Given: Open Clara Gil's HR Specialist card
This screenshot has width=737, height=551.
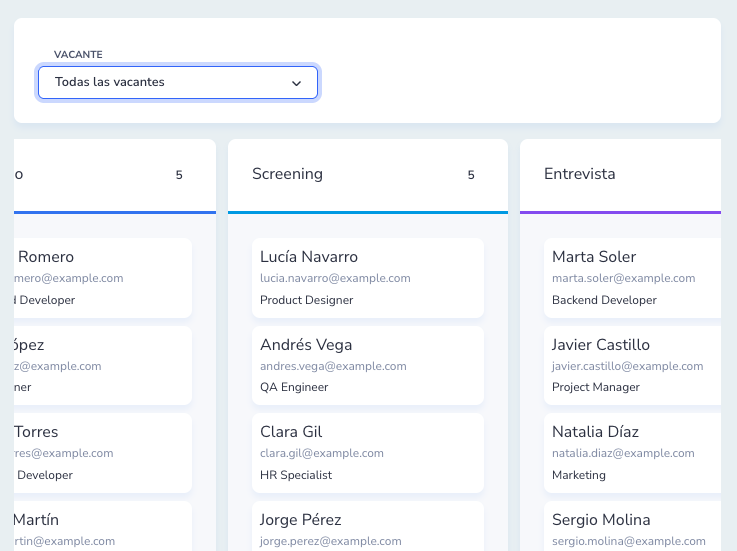Looking at the screenshot, I should pyautogui.click(x=367, y=452).
